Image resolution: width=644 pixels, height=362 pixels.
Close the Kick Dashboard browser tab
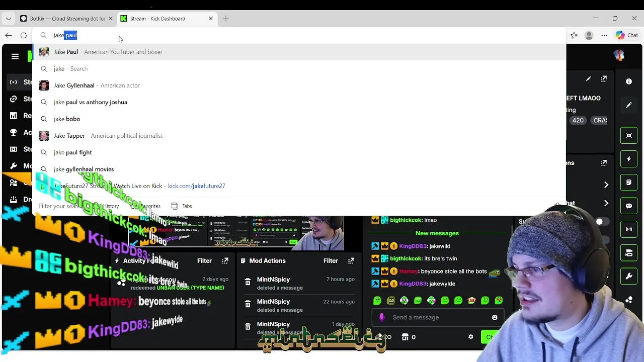coord(211,19)
